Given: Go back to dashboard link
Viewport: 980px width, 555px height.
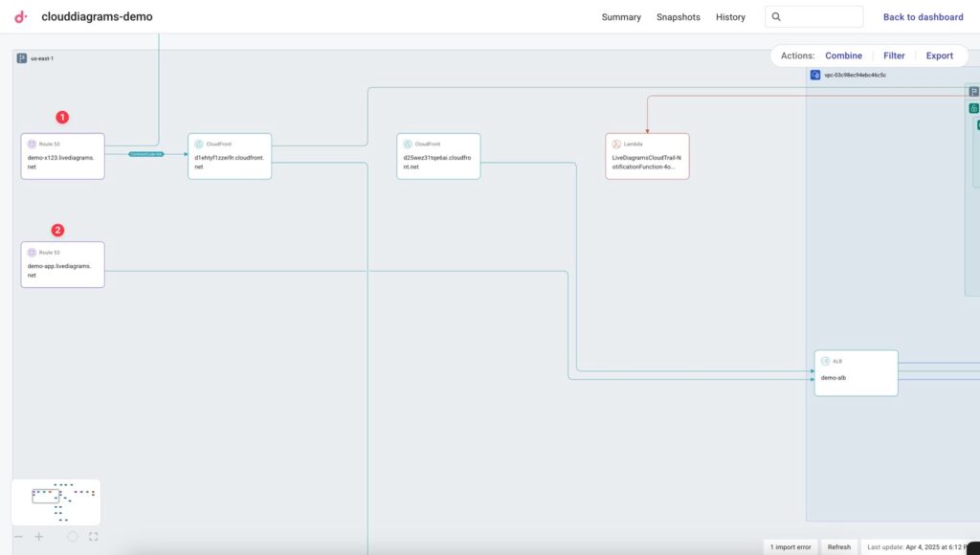Looking at the screenshot, I should click(x=923, y=17).
